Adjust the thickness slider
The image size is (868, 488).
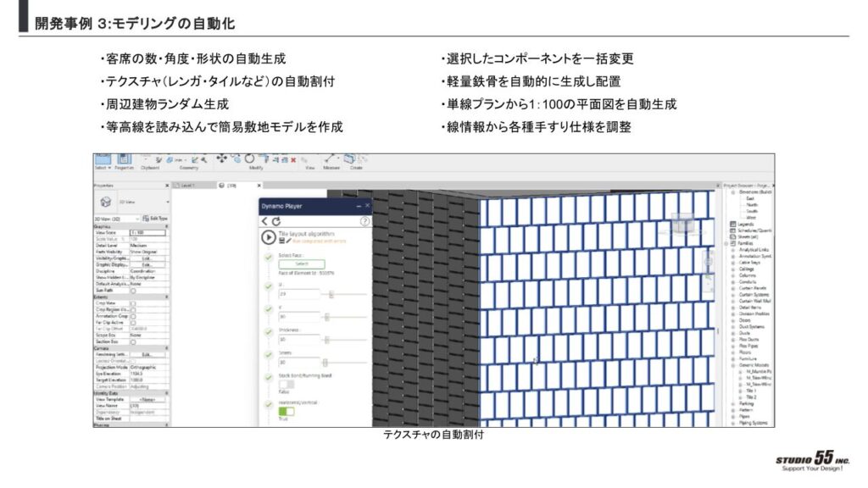pyautogui.click(x=326, y=340)
